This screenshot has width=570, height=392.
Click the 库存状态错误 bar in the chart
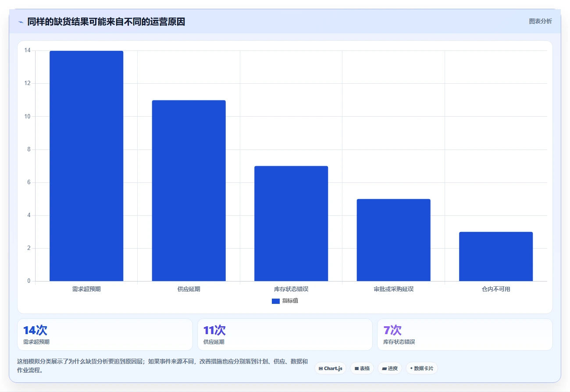(x=291, y=224)
